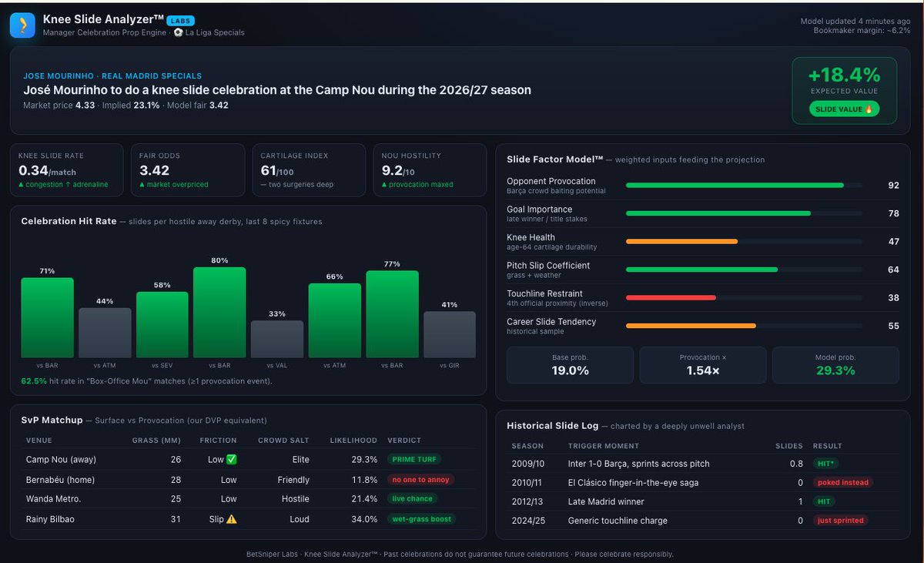Open the Fair Odds 3.42 card
The height and width of the screenshot is (563, 924).
[x=188, y=170]
